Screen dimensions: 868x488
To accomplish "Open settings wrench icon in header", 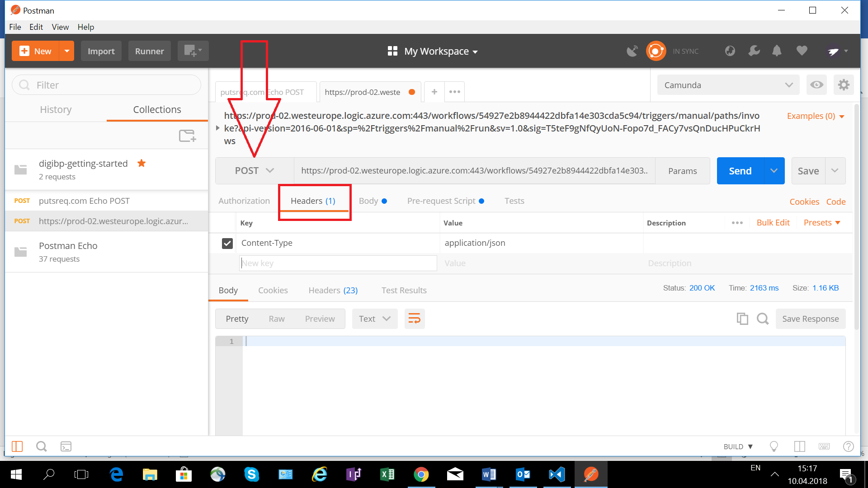I will pos(754,51).
